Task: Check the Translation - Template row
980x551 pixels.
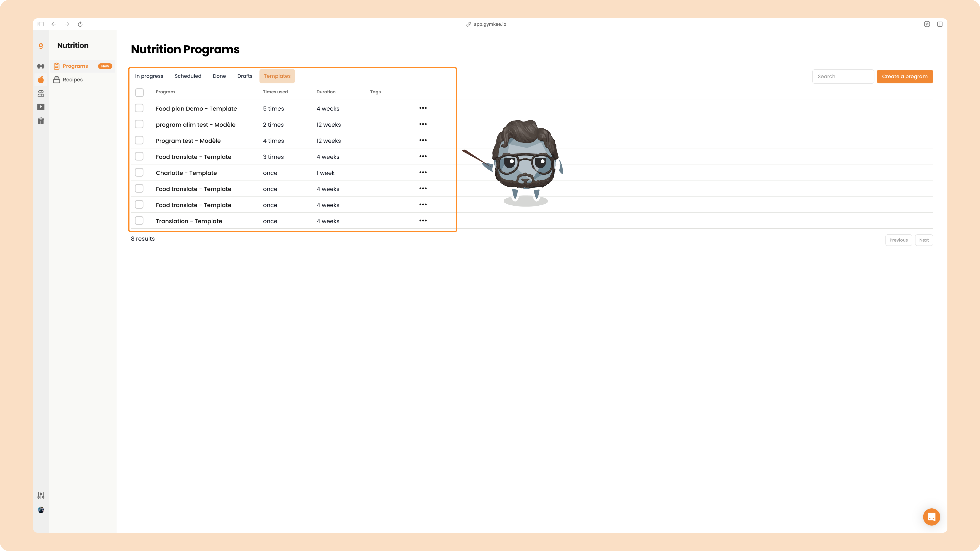Action: pos(139,221)
